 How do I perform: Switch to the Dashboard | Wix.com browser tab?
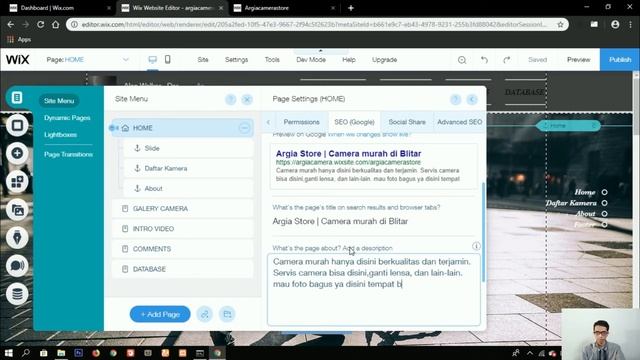60,8
